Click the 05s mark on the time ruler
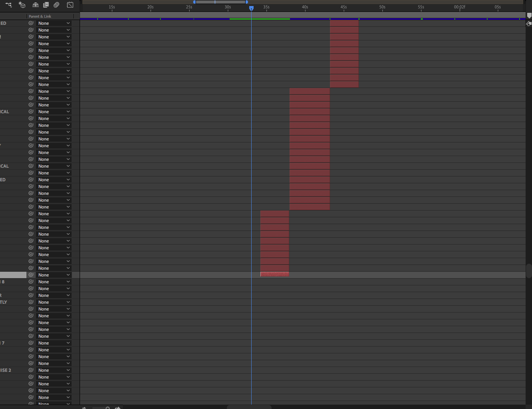532x409 pixels. 498,7
